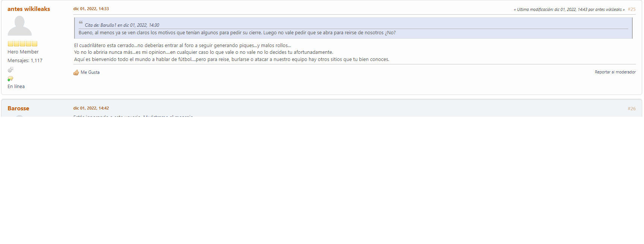
Task: Click antes wikileaks default avatar image
Action: [20, 26]
